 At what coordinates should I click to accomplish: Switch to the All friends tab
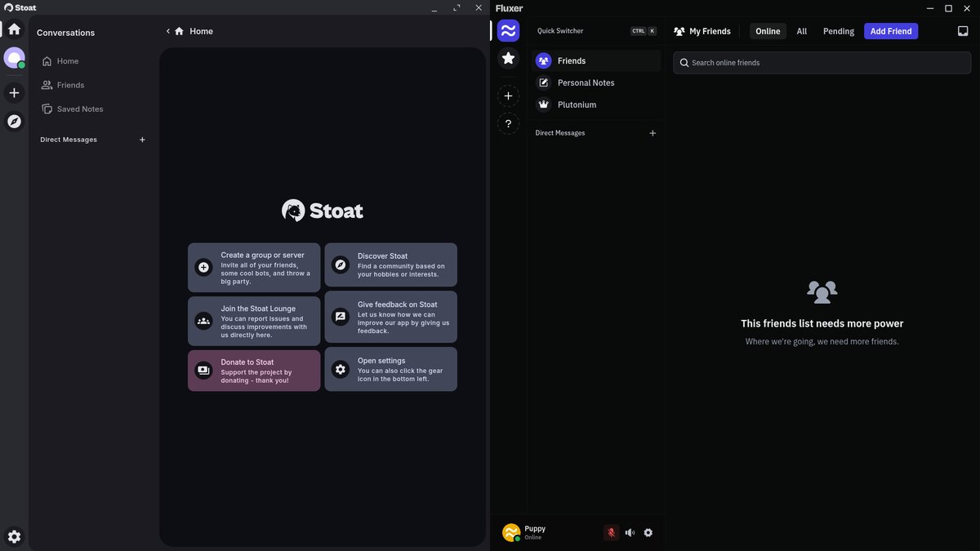(802, 31)
